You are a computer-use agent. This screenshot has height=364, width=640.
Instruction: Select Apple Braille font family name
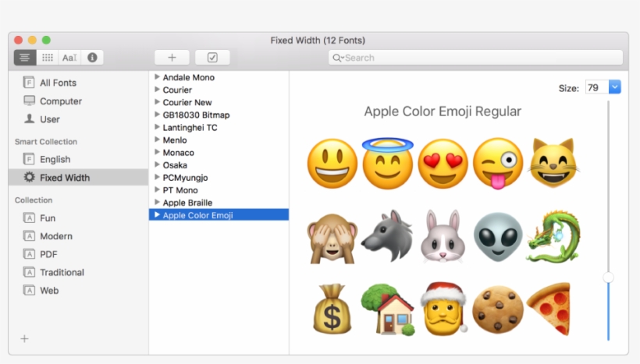point(187,203)
